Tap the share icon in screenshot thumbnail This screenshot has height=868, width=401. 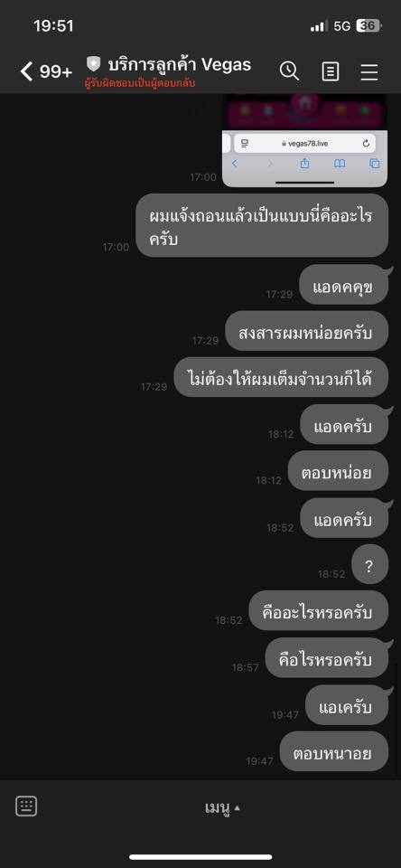click(x=304, y=164)
